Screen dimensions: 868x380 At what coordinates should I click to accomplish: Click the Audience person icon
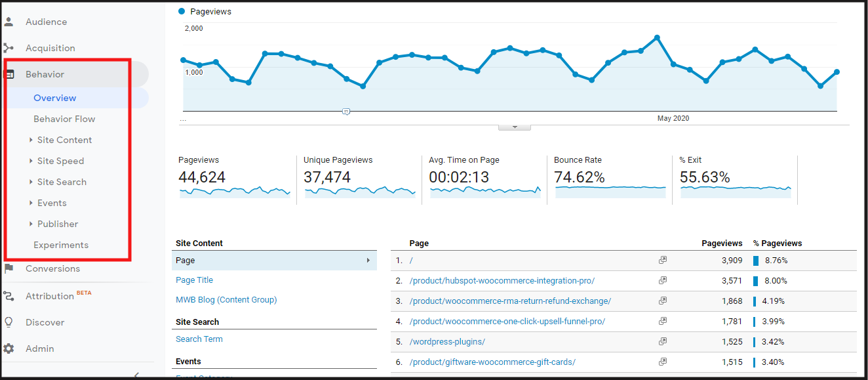coord(9,22)
